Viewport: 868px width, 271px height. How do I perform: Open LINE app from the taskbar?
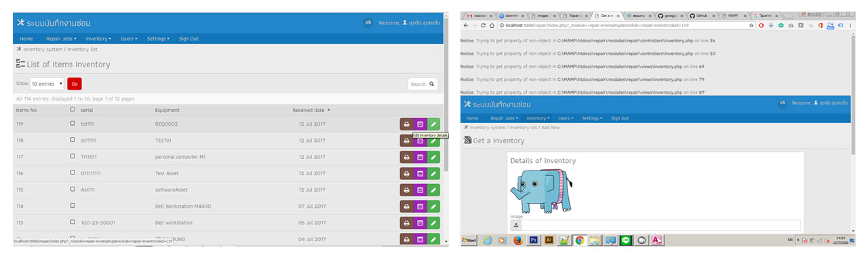[x=626, y=240]
